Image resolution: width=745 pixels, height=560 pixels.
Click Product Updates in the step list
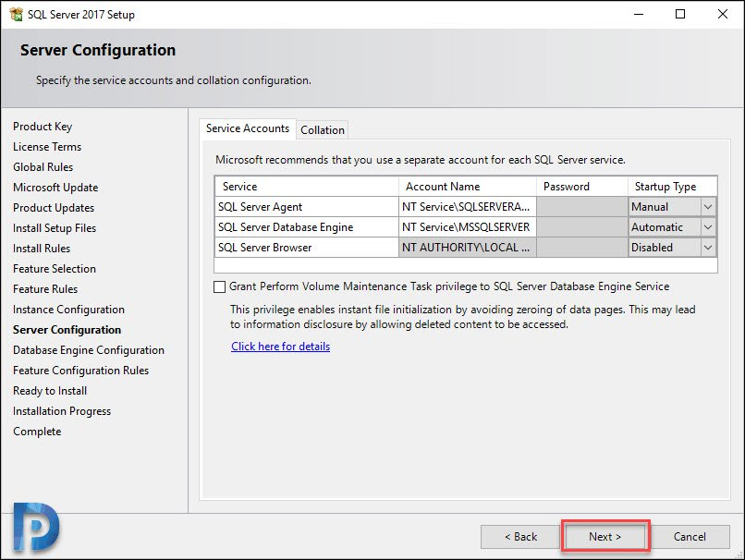[54, 208]
